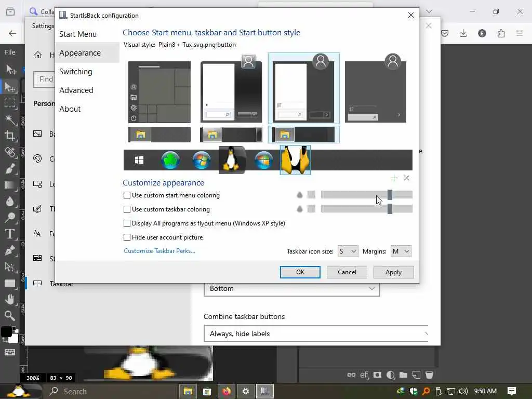Select the Brush tool in left toolbar
Screen dimensions: 532x399
tap(10, 169)
